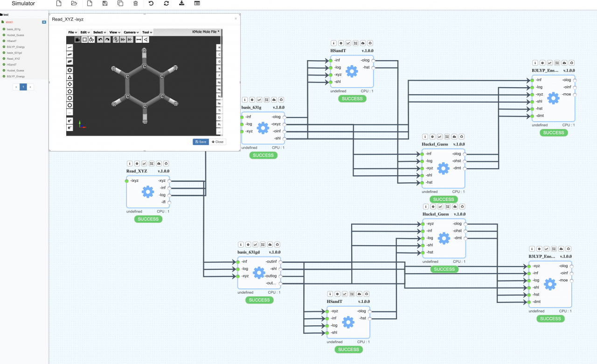
Task: Run energy optimization E icon
Action: [116, 40]
